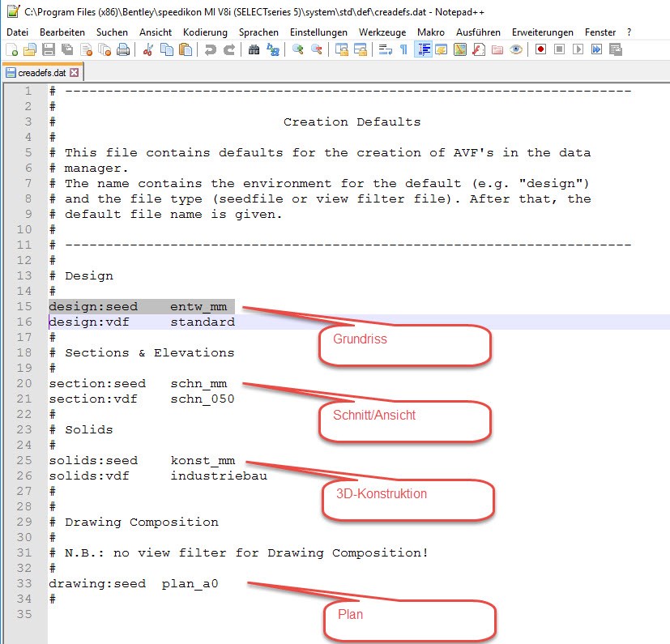
Task: Click the Save All icon
Action: tap(67, 50)
